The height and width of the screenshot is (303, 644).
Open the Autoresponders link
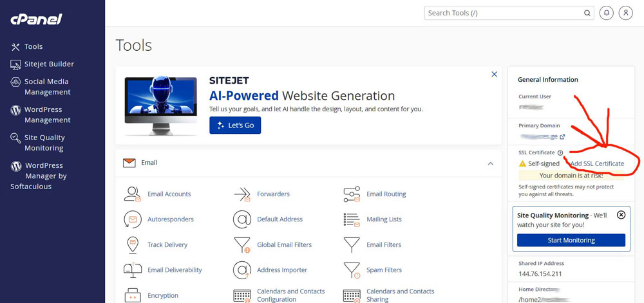click(x=171, y=219)
